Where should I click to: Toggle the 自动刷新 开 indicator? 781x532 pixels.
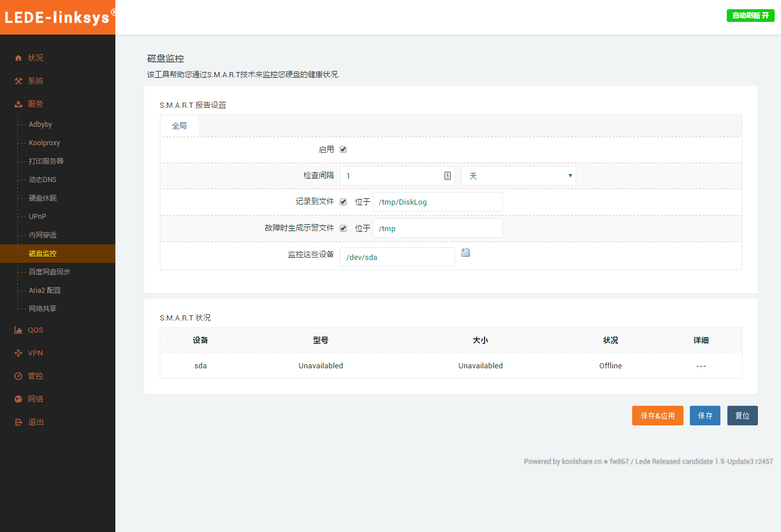750,16
